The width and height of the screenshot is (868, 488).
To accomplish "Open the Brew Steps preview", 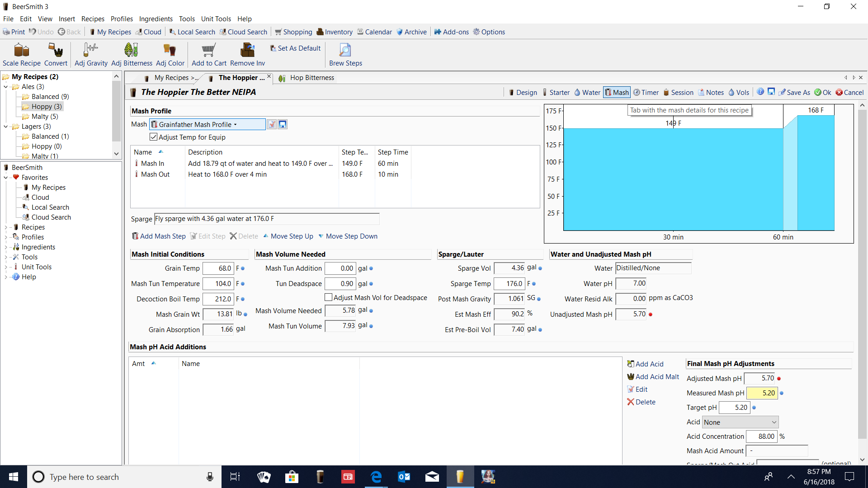I will [345, 54].
